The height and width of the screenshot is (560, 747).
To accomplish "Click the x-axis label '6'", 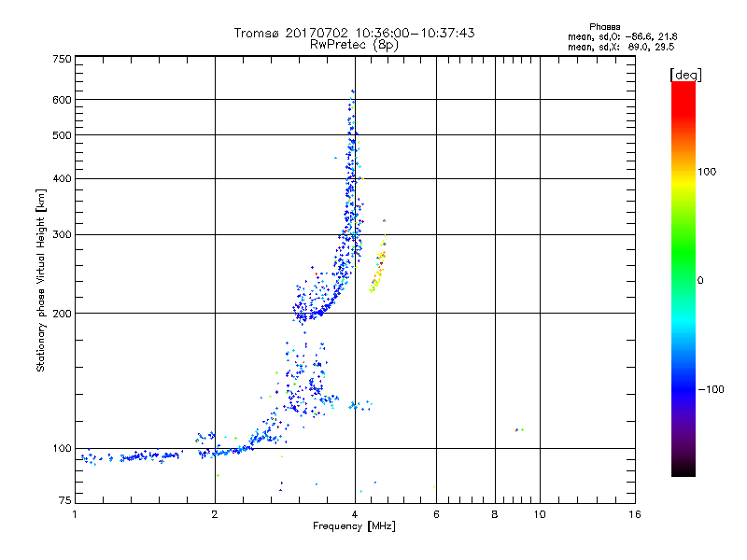I will click(436, 514).
